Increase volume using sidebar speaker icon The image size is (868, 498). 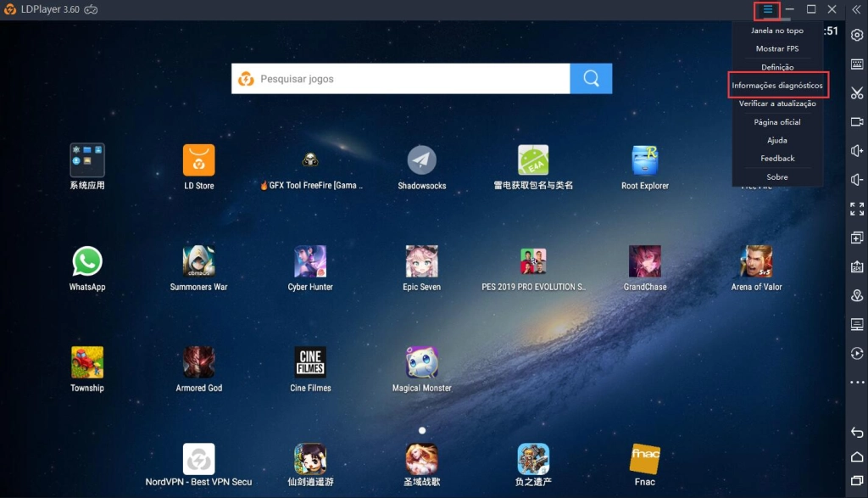click(x=857, y=151)
